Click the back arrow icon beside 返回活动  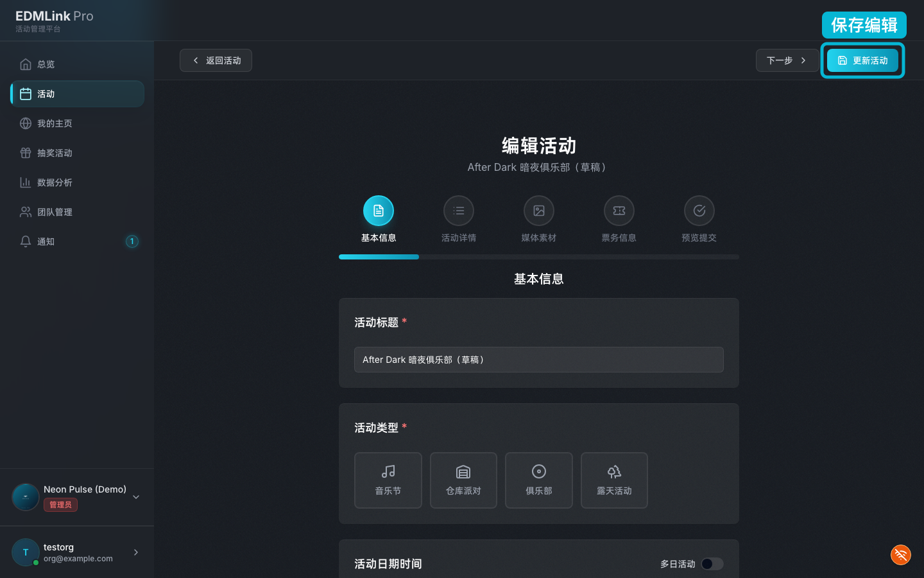point(196,60)
